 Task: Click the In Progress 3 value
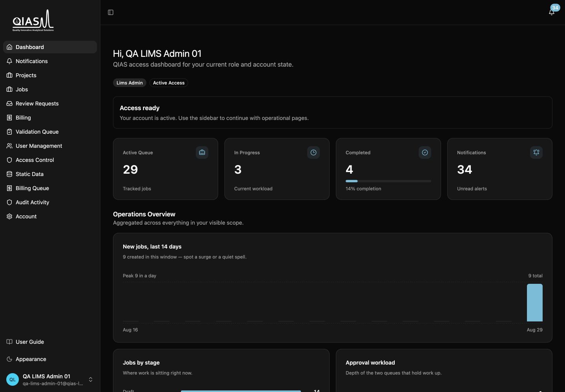click(x=238, y=169)
